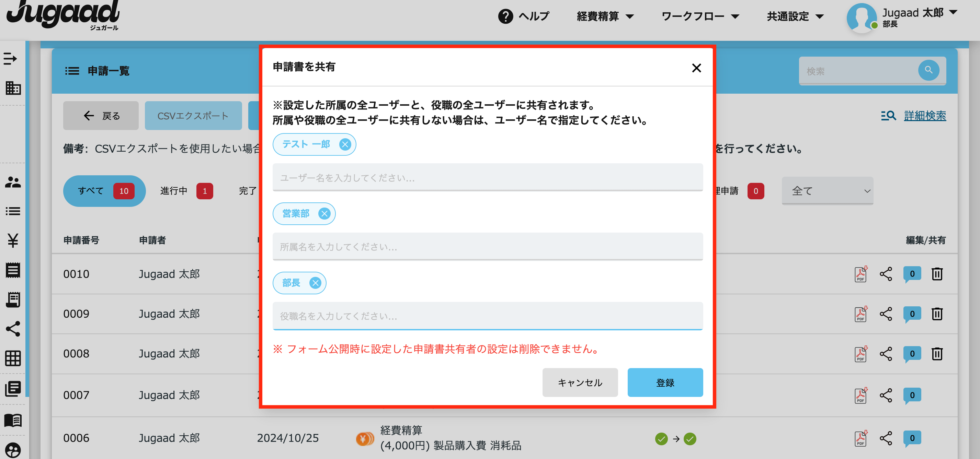Download PDF for application 0008
980x459 pixels.
click(861, 353)
